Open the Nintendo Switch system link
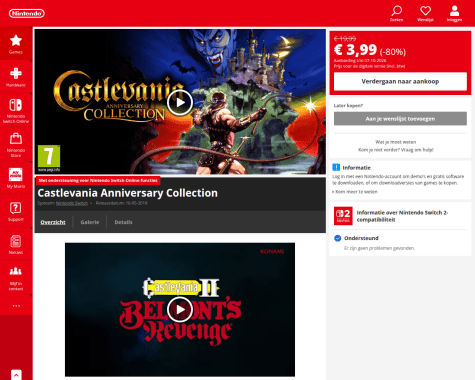This screenshot has height=380, width=475. (72, 203)
